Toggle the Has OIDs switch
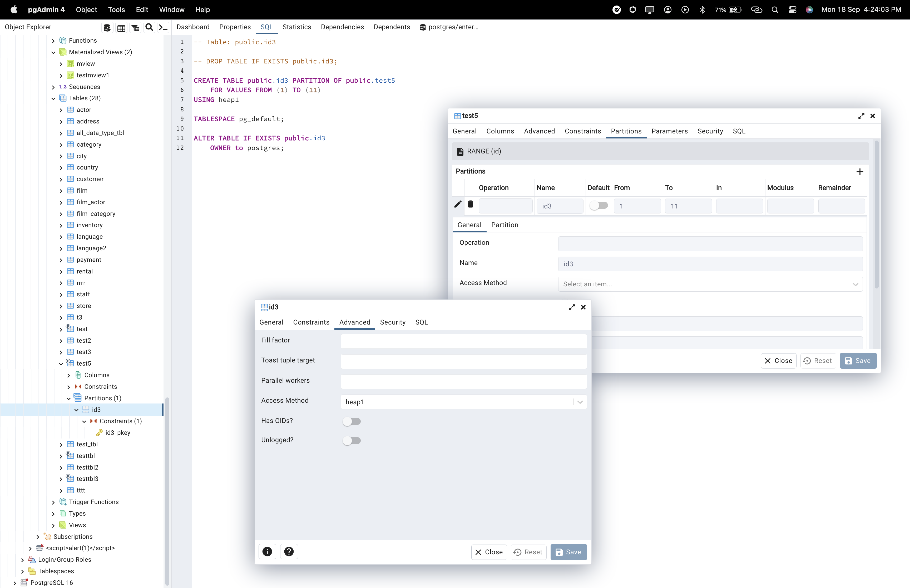 point(351,421)
